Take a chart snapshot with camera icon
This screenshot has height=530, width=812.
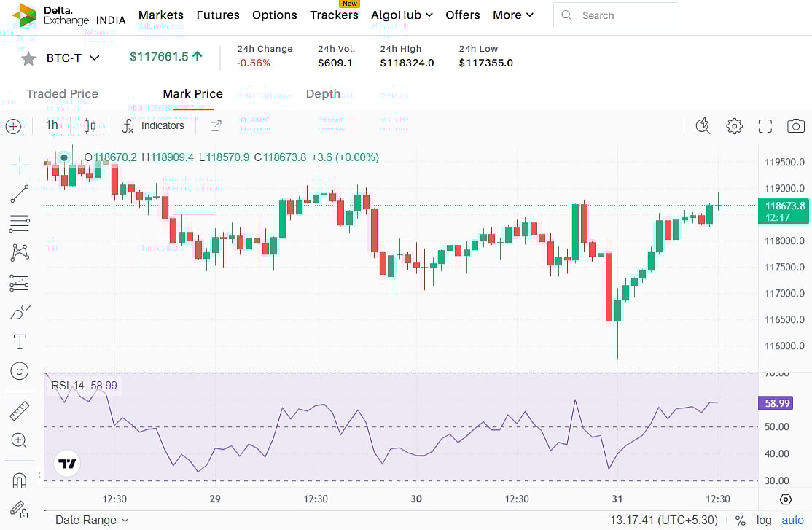pyautogui.click(x=795, y=125)
